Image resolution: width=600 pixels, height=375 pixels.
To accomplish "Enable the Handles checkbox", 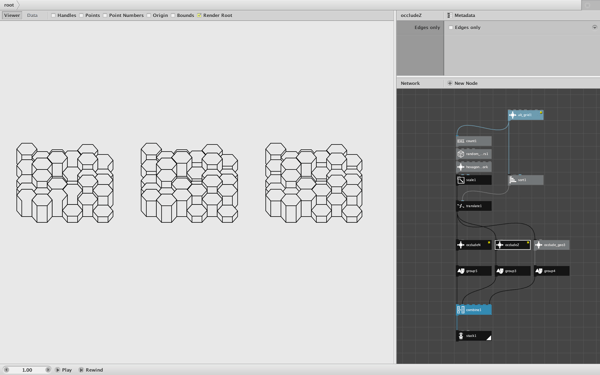I will [54, 15].
